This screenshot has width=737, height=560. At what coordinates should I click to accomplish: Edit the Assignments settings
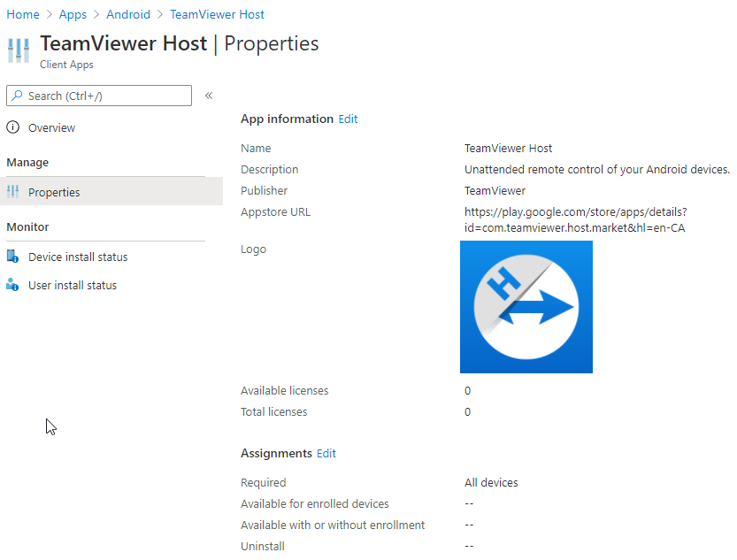click(326, 453)
